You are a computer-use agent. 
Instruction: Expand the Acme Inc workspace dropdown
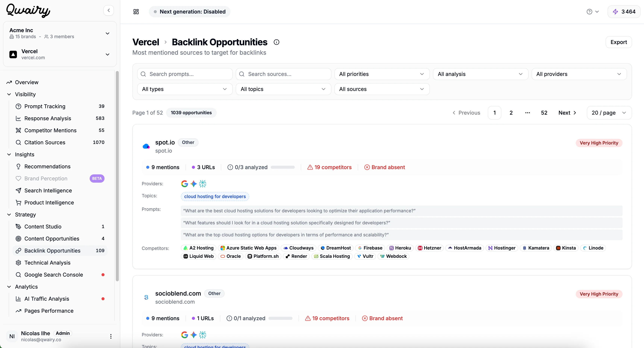click(108, 33)
